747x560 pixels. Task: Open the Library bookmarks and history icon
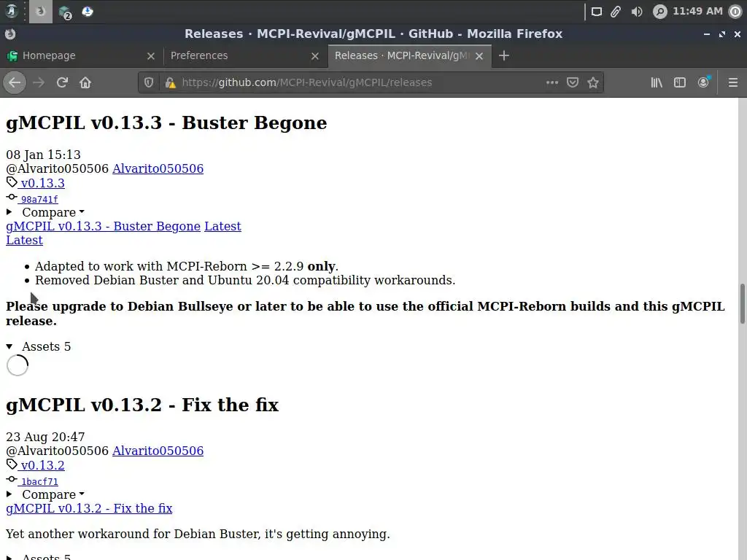tap(657, 82)
